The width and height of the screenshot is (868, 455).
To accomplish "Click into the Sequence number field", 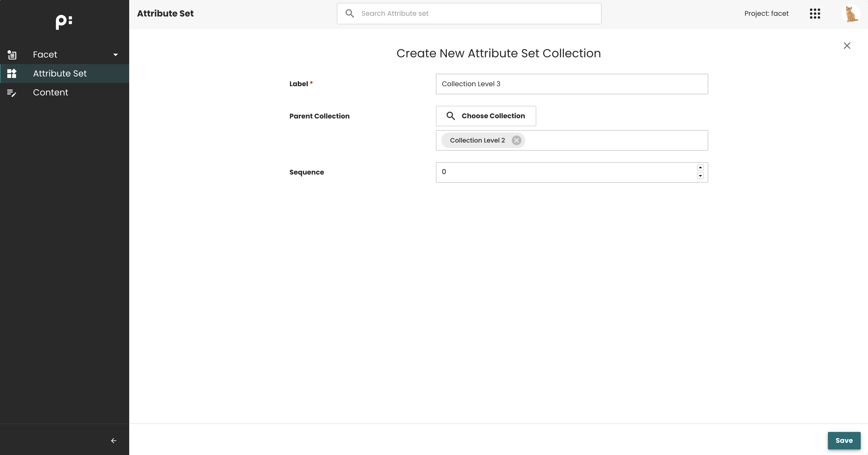I will [572, 172].
